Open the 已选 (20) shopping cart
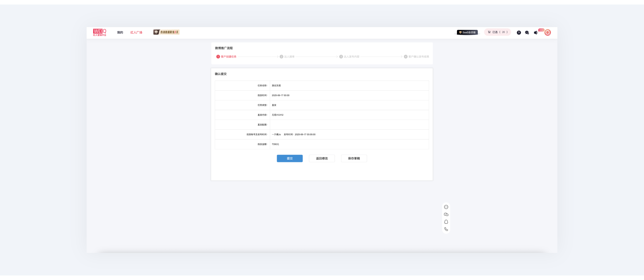This screenshot has height=280, width=644. [497, 32]
